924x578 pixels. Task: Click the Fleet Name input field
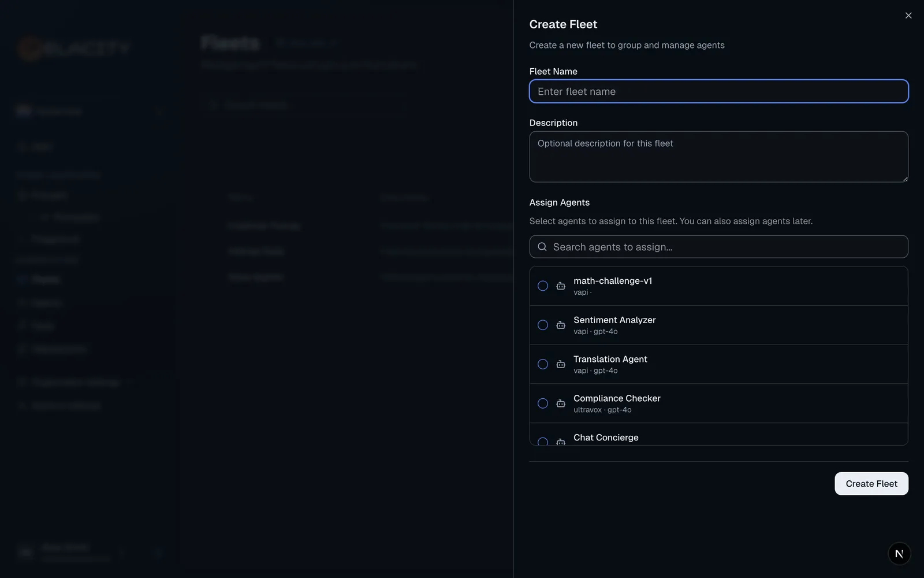(718, 91)
